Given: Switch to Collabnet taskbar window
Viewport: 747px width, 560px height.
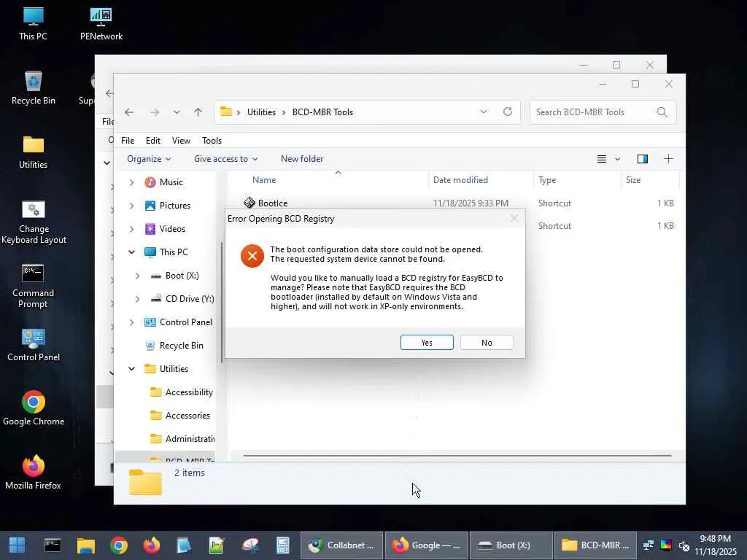Looking at the screenshot, I should coord(341,545).
